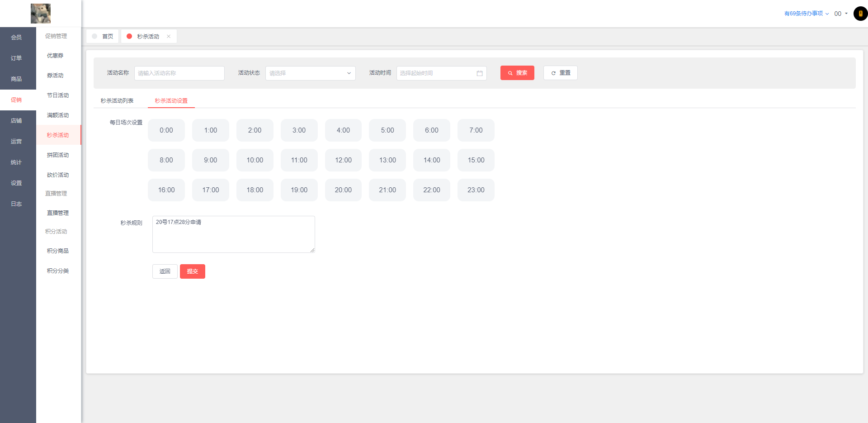The height and width of the screenshot is (423, 868).
Task: Toggle the 5:00 time slot
Action: pos(387,130)
